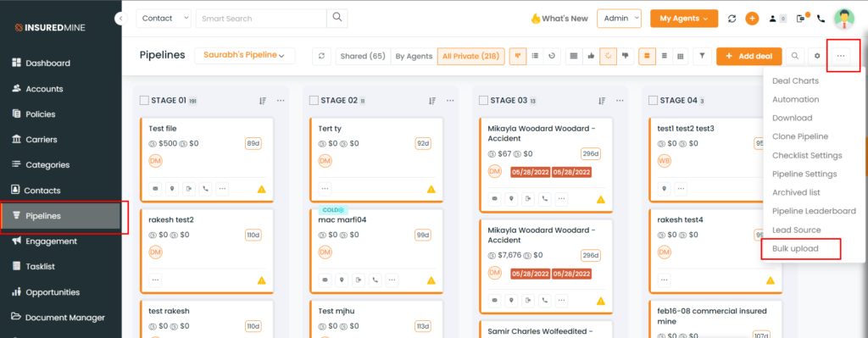Open Archived list from the menu
Viewport: 868px width, 338px height.
pyautogui.click(x=796, y=192)
